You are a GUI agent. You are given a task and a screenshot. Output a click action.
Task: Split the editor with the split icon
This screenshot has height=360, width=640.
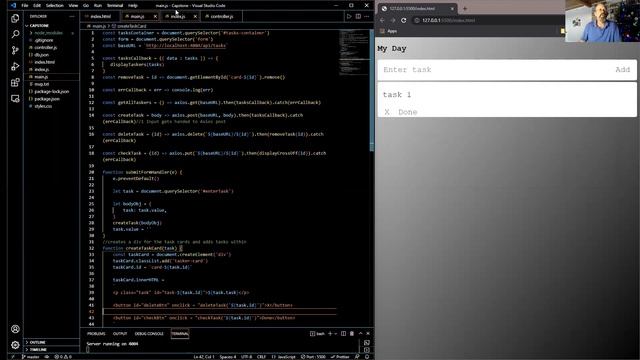tap(358, 16)
